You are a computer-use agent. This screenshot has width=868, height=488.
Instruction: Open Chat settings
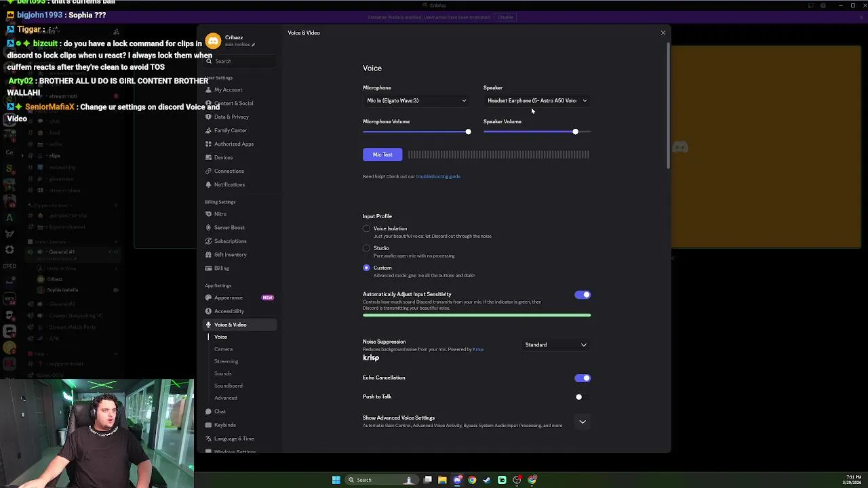239,411
